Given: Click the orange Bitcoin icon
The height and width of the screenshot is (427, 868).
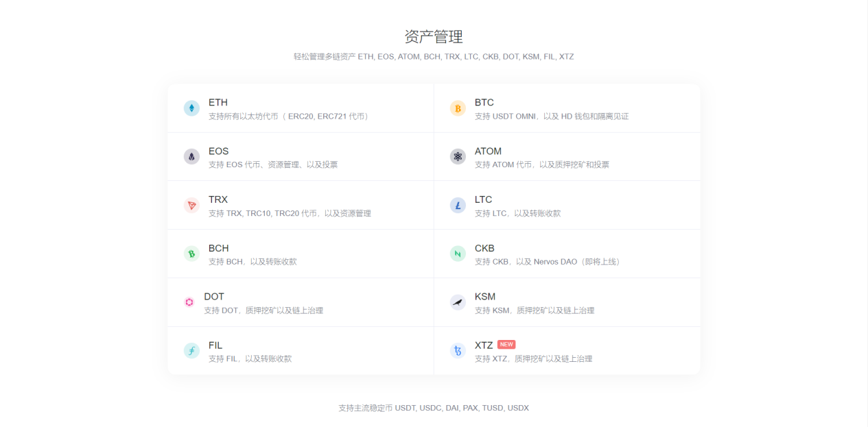Looking at the screenshot, I should tap(458, 108).
